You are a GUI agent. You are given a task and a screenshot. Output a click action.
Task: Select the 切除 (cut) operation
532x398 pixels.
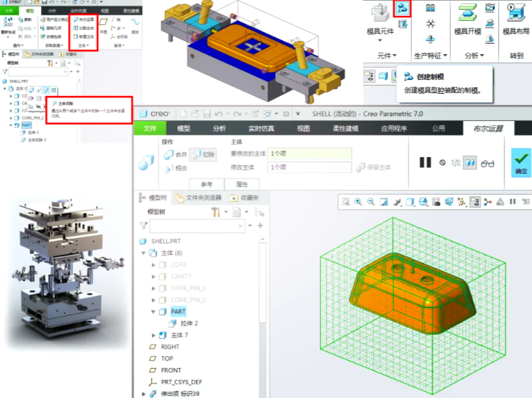[203, 154]
